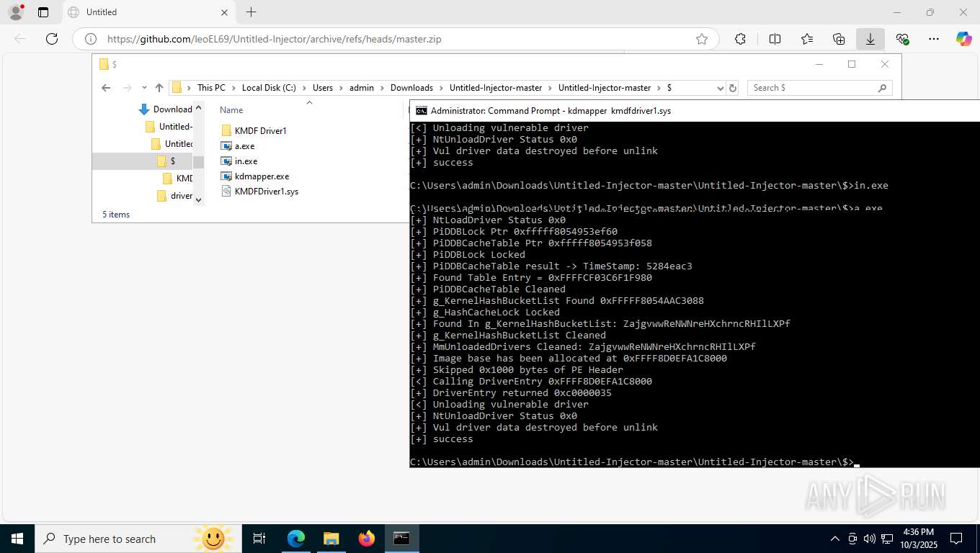The height and width of the screenshot is (553, 980).
Task: Select the last Untitled-Injector-master breadcrumb
Action: pos(605,88)
